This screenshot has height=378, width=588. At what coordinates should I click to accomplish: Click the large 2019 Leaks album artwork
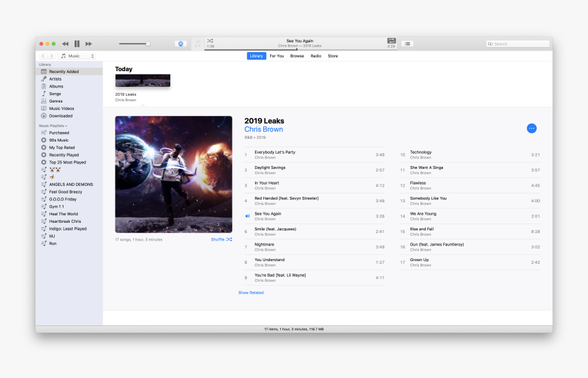click(x=174, y=174)
